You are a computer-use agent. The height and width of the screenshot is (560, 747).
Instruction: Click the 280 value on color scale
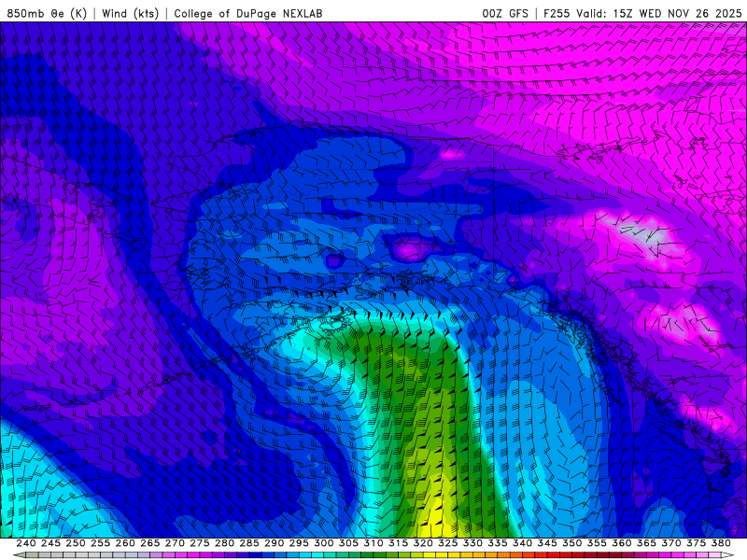click(224, 543)
